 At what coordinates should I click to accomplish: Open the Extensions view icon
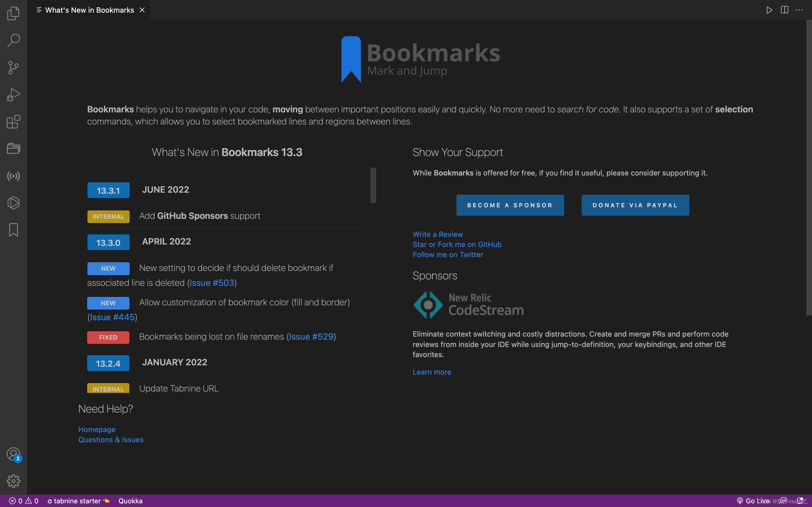click(14, 122)
